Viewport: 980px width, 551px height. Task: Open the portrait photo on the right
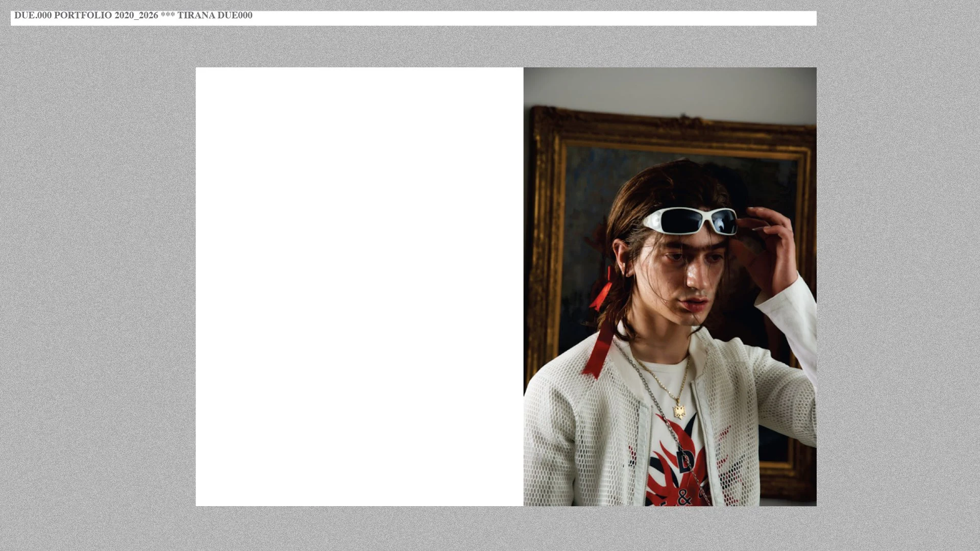coord(670,286)
